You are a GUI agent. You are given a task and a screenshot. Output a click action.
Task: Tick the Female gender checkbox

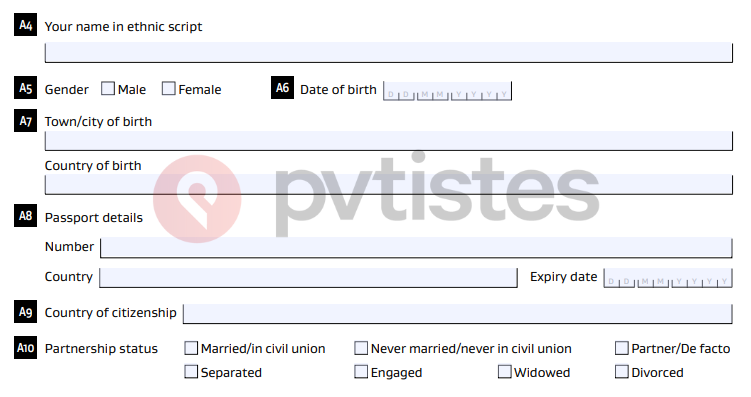click(x=168, y=89)
